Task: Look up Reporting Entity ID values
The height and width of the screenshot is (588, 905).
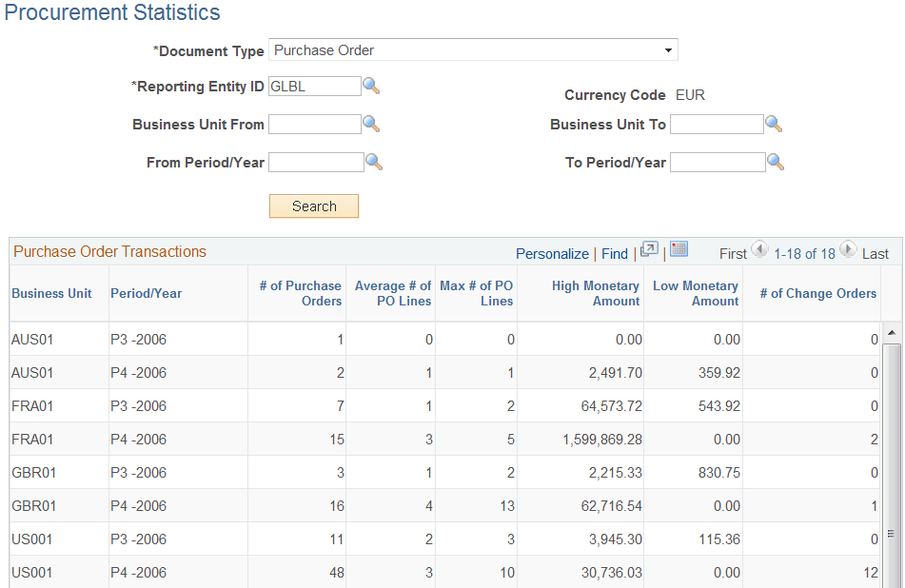Action: click(x=371, y=86)
